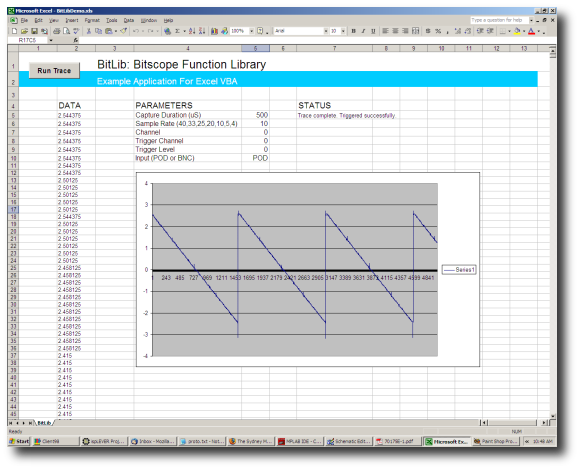This screenshot has width=580, height=470.
Task: Cut selection with the scissors icon
Action: [89, 31]
